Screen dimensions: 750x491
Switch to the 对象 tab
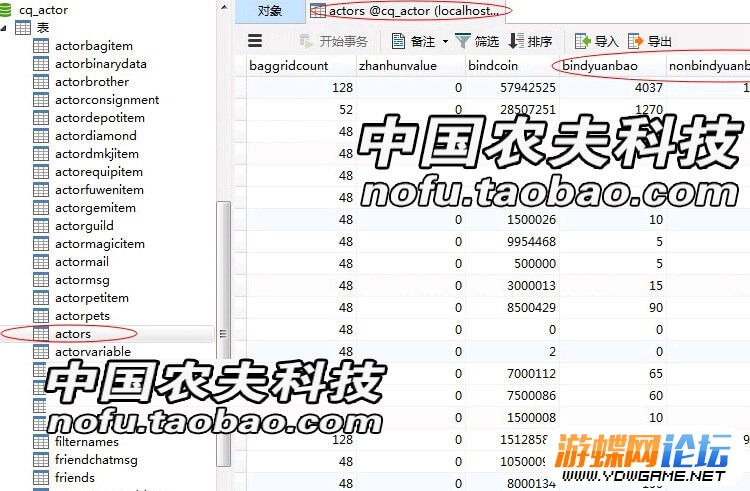(x=270, y=11)
